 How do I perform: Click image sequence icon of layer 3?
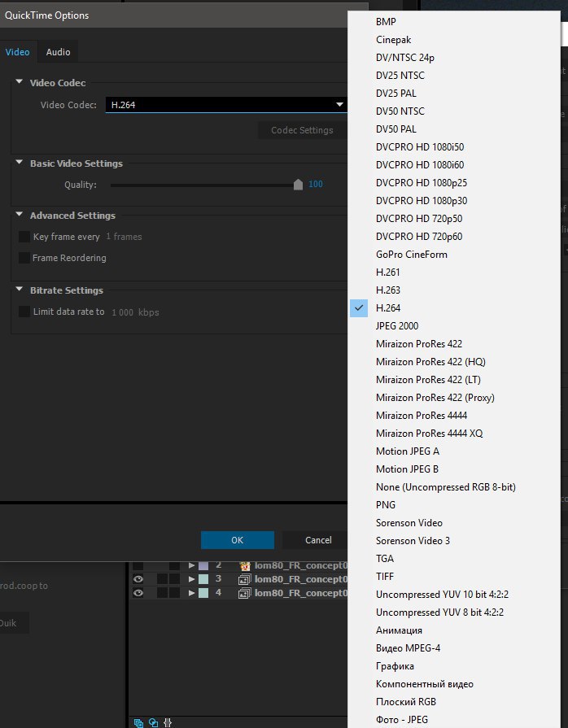tap(244, 579)
